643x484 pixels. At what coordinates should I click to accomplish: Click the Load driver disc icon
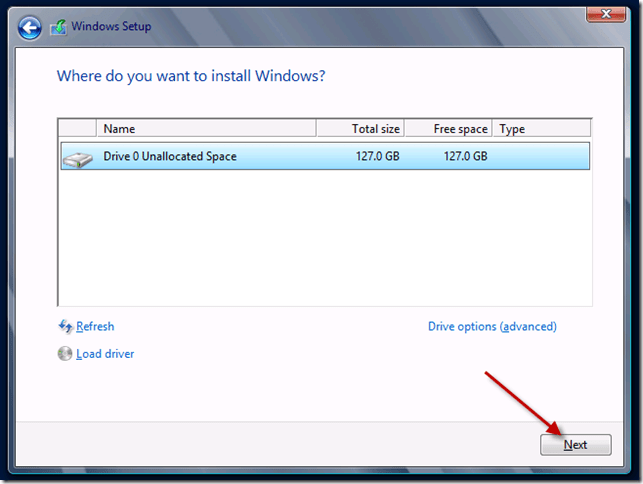[x=65, y=354]
